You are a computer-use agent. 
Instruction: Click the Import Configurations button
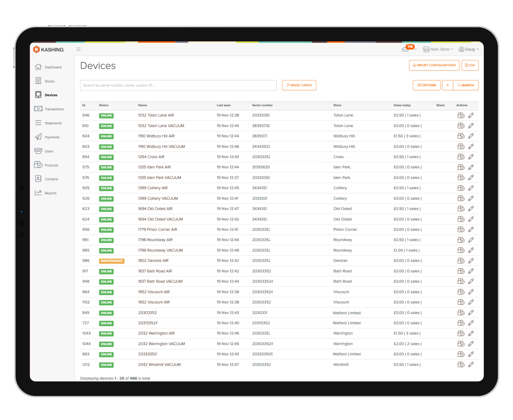pos(434,65)
